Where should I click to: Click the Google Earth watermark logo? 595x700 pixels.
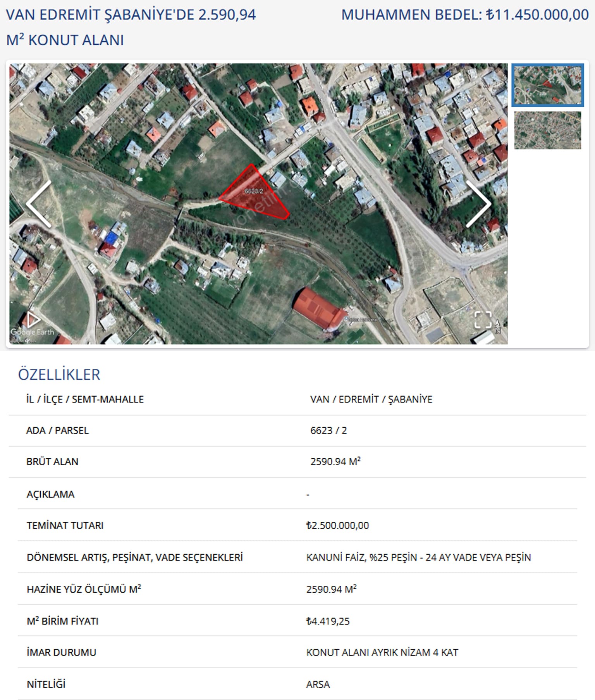click(32, 332)
